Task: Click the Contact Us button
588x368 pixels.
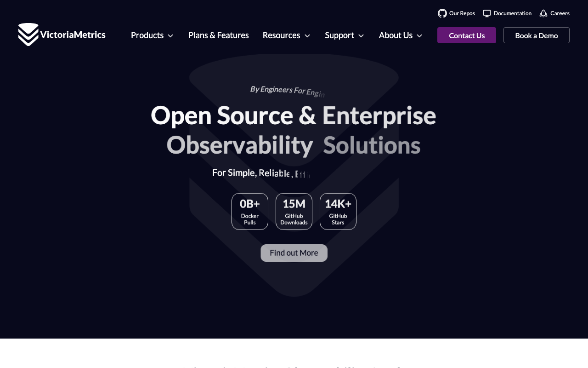Action: click(467, 35)
